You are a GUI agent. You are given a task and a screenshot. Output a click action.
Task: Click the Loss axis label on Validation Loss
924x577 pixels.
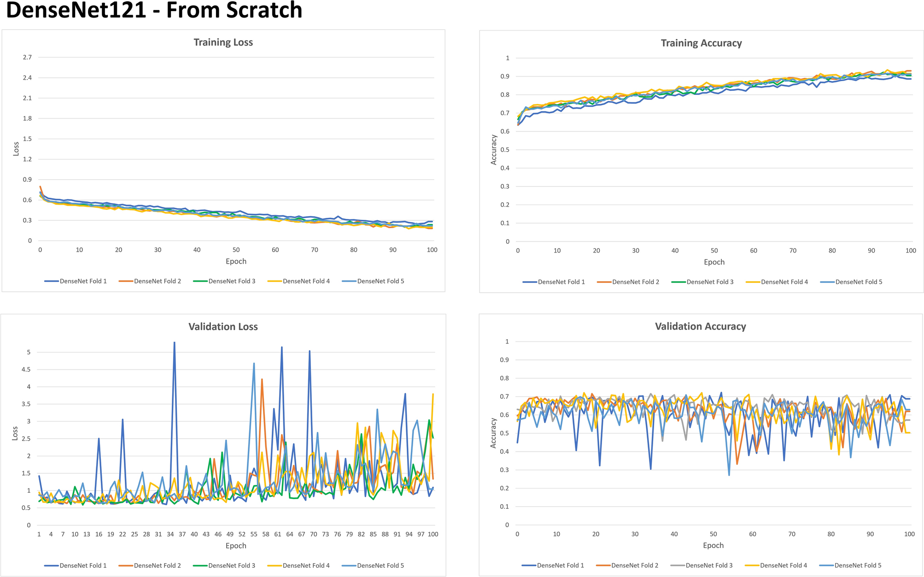click(x=15, y=433)
